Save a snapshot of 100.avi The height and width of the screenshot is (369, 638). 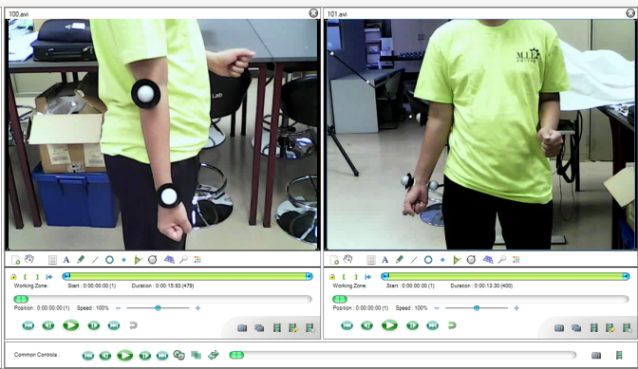[242, 328]
